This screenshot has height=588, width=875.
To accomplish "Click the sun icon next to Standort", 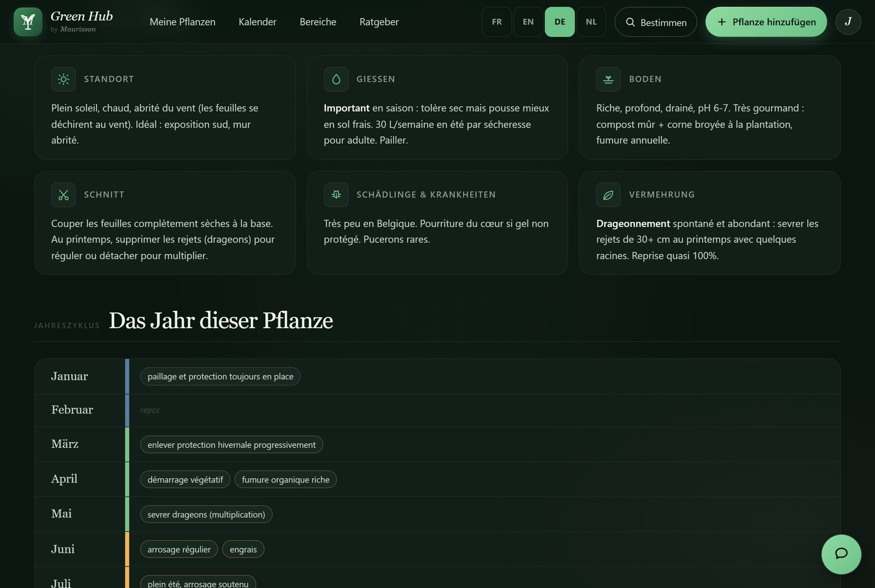I will click(63, 79).
